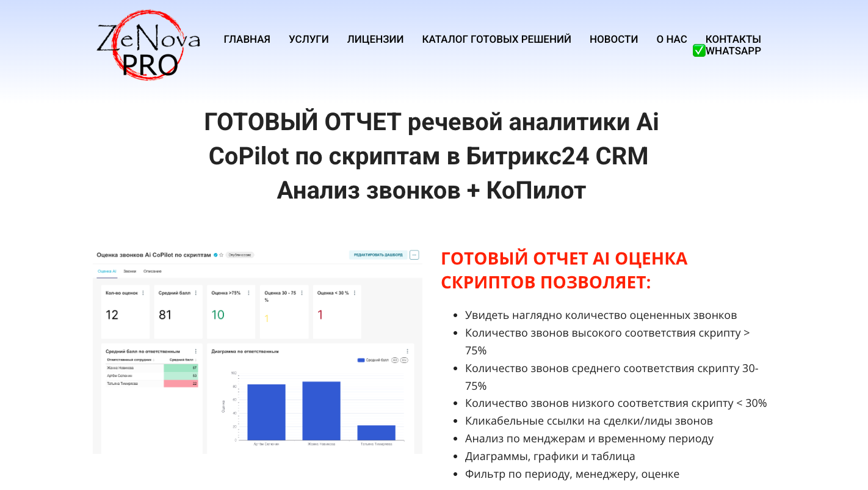Click the main page title ГОТОВЫЙ ОТЧЕТ речевой аналитики
Image resolution: width=868 pixels, height=490 pixels.
[x=432, y=156]
